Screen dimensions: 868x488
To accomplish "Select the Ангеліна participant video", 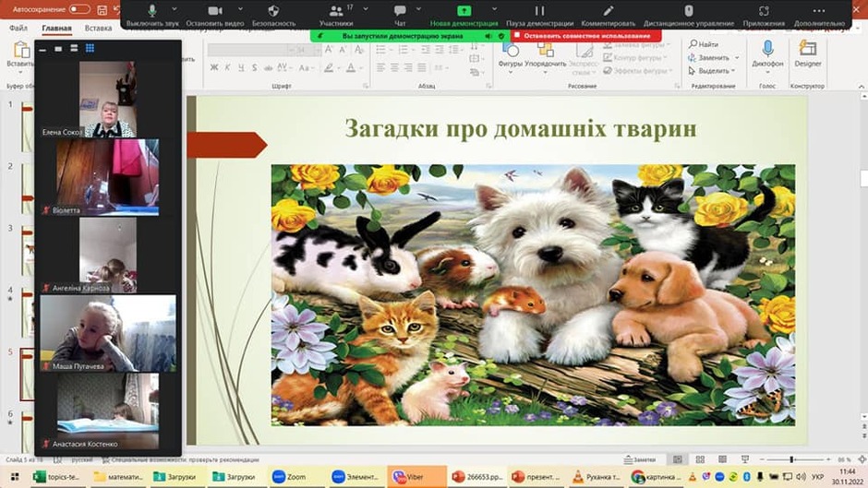I will (x=107, y=255).
